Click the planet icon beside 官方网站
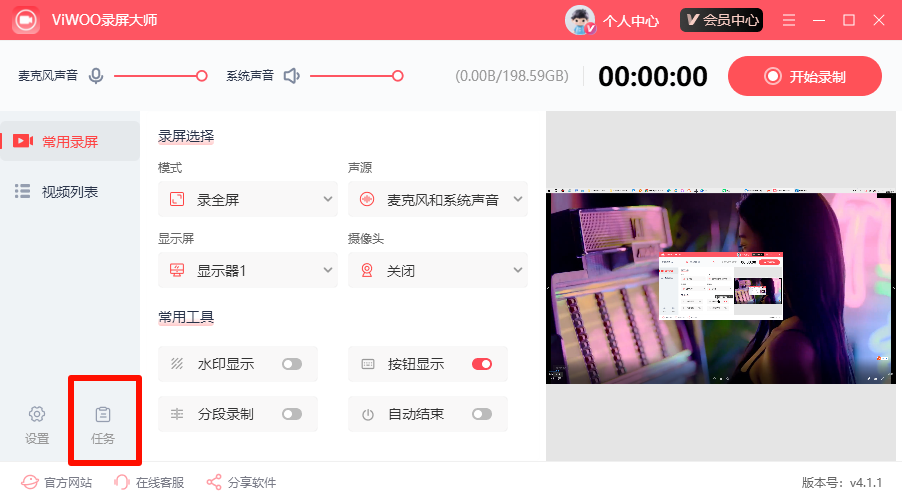Viewport: 902px width, 502px height. pyautogui.click(x=30, y=482)
